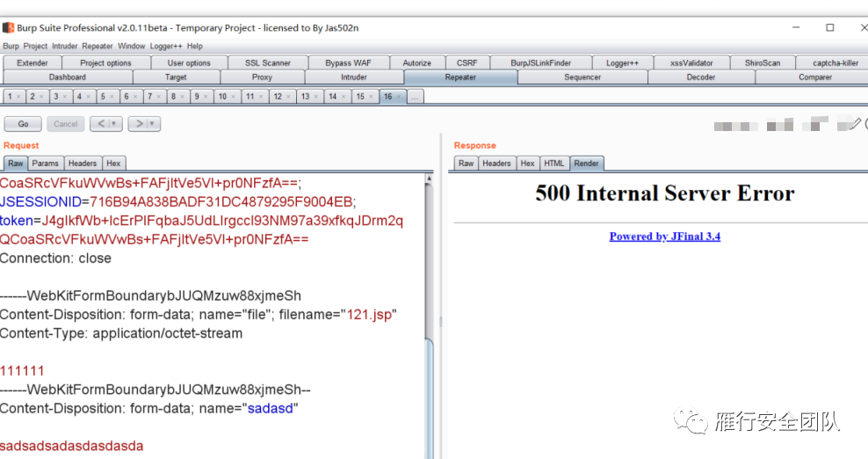868x459 pixels.
Task: Switch to the Target tab
Action: coord(176,77)
